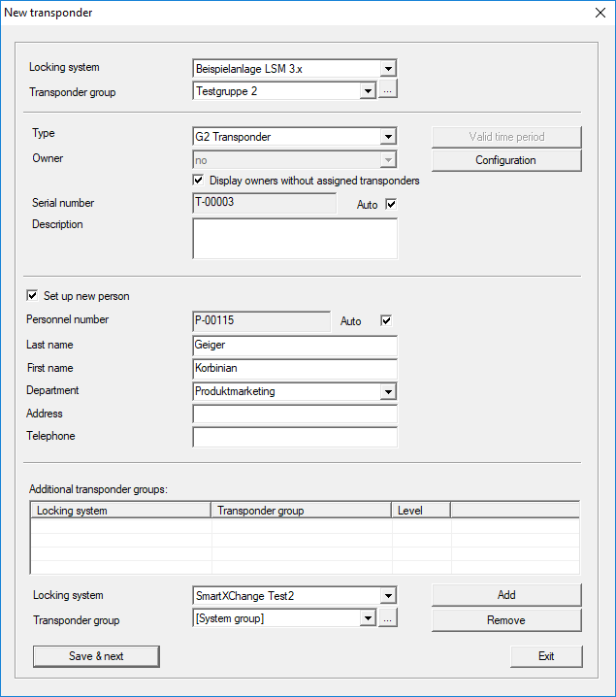
Task: Click the ellipsis button beside [System group]
Action: pyautogui.click(x=388, y=618)
